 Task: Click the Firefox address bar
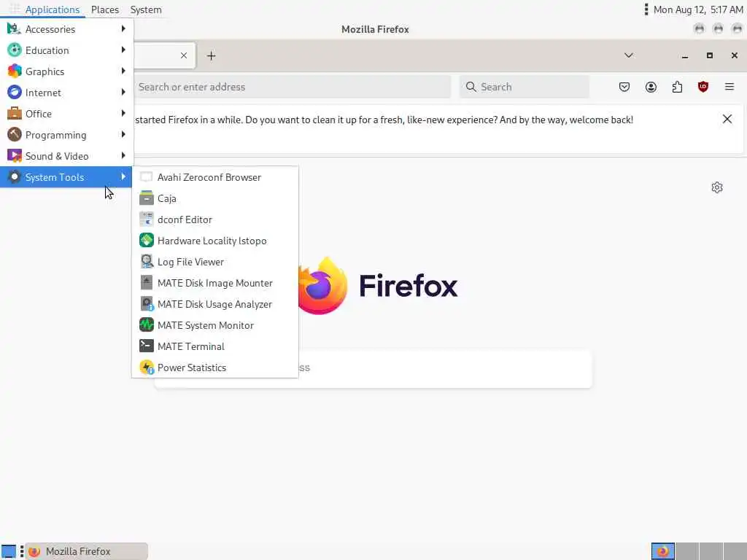292,87
